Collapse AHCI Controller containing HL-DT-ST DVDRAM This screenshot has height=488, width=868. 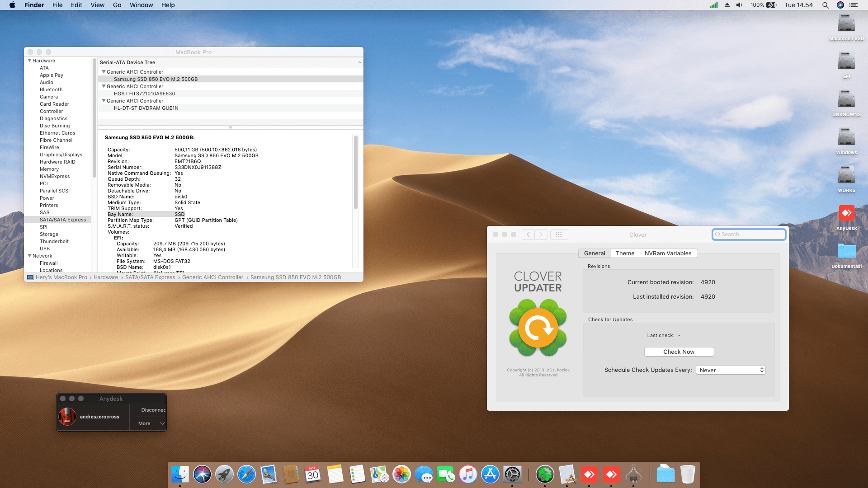104,101
